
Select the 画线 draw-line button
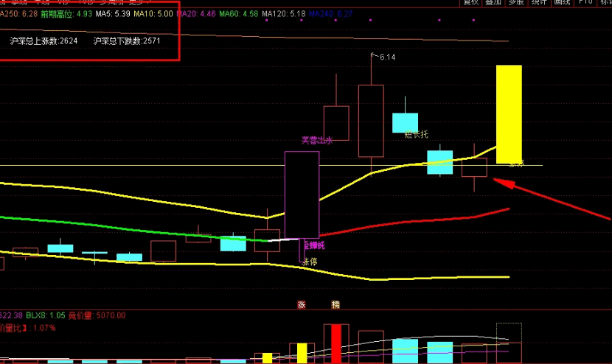tap(562, 3)
